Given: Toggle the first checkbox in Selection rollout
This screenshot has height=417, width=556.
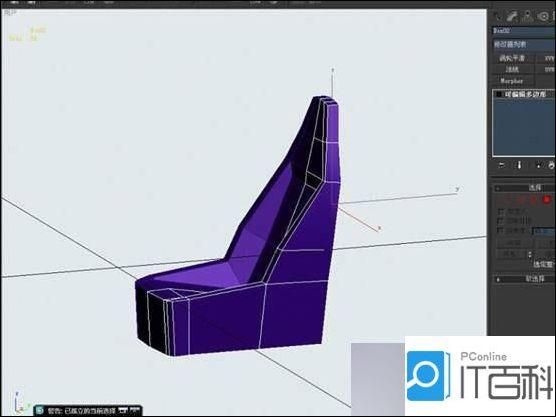Looking at the screenshot, I should click(x=500, y=212).
